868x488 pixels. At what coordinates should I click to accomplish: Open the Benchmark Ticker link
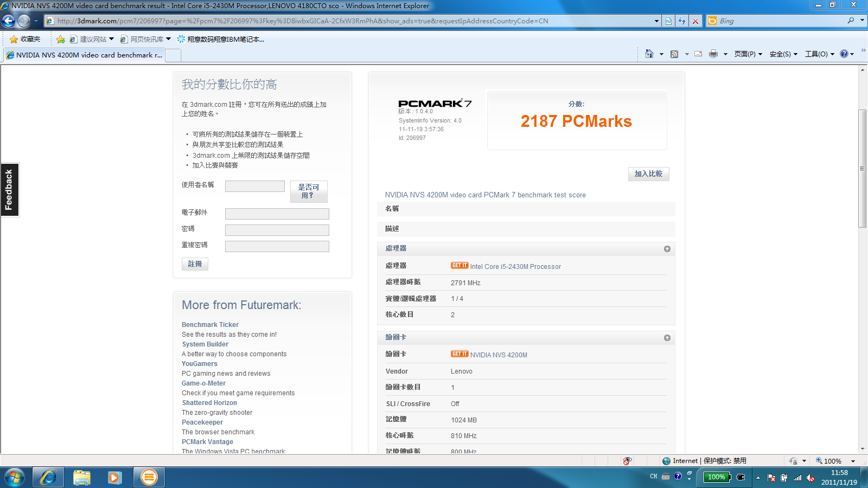tap(210, 325)
